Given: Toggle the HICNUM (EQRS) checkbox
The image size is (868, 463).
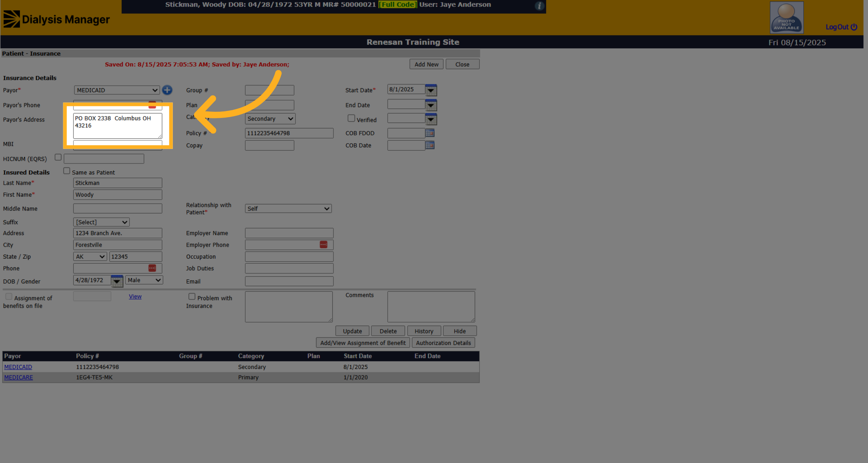Looking at the screenshot, I should click(58, 157).
